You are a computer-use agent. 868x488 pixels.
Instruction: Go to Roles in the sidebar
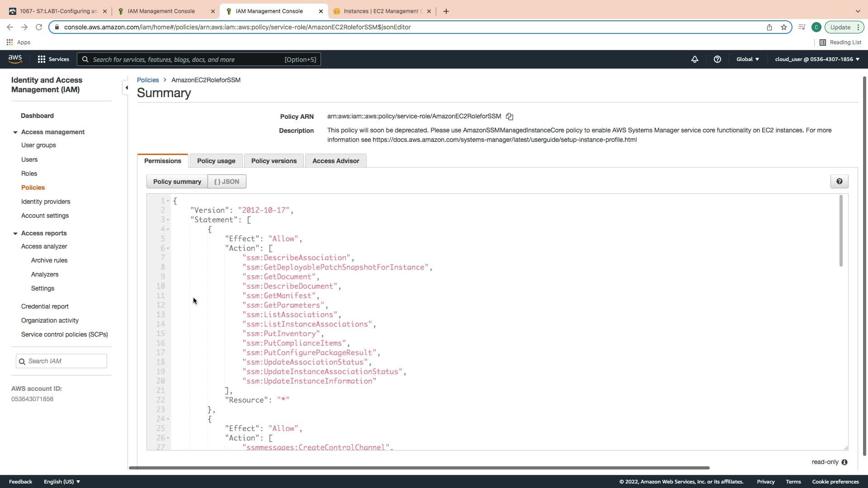(x=29, y=174)
